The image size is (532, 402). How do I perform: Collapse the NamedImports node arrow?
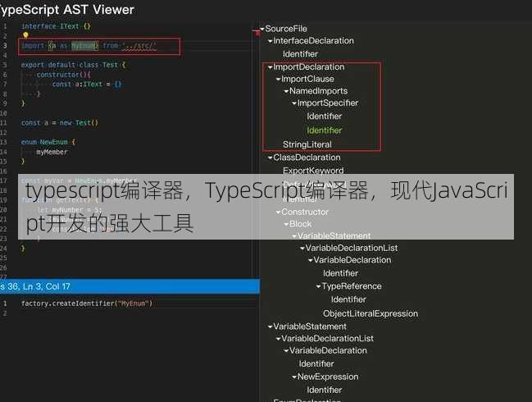286,91
